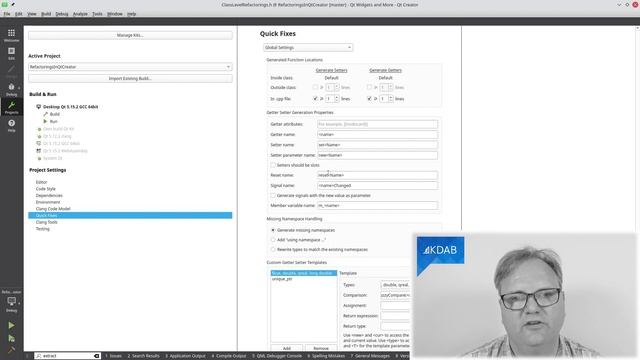Toggle getters in .cpp file checkbox
This screenshot has height=360, width=640.
coord(369,99)
